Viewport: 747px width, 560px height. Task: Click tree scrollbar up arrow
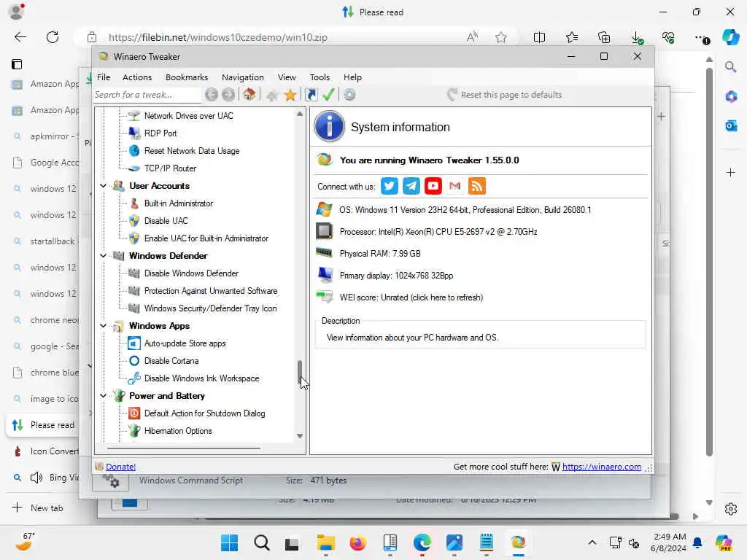(x=300, y=114)
